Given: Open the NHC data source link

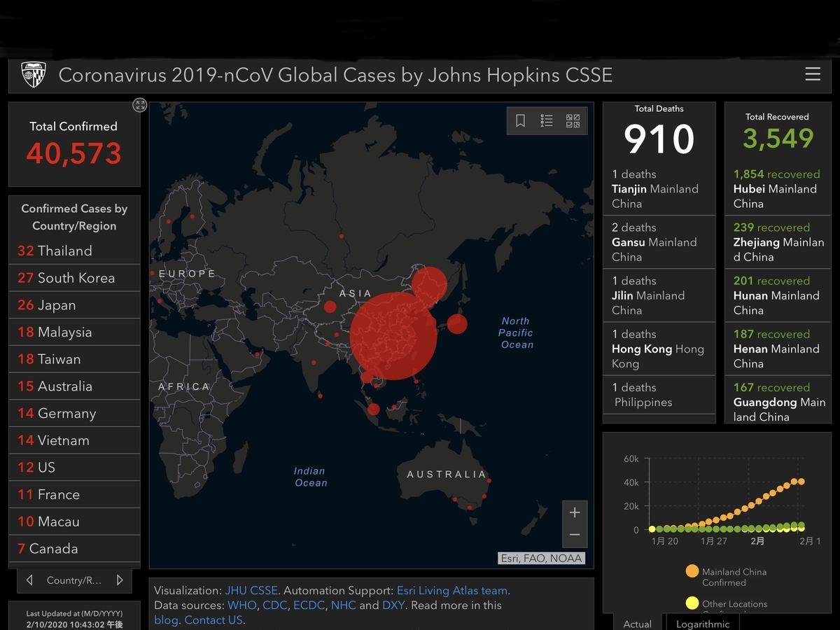Looking at the screenshot, I should tap(344, 605).
